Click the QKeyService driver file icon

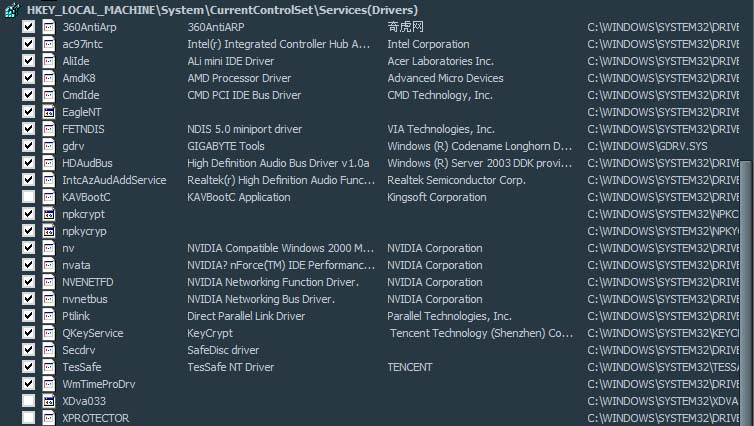click(x=48, y=333)
